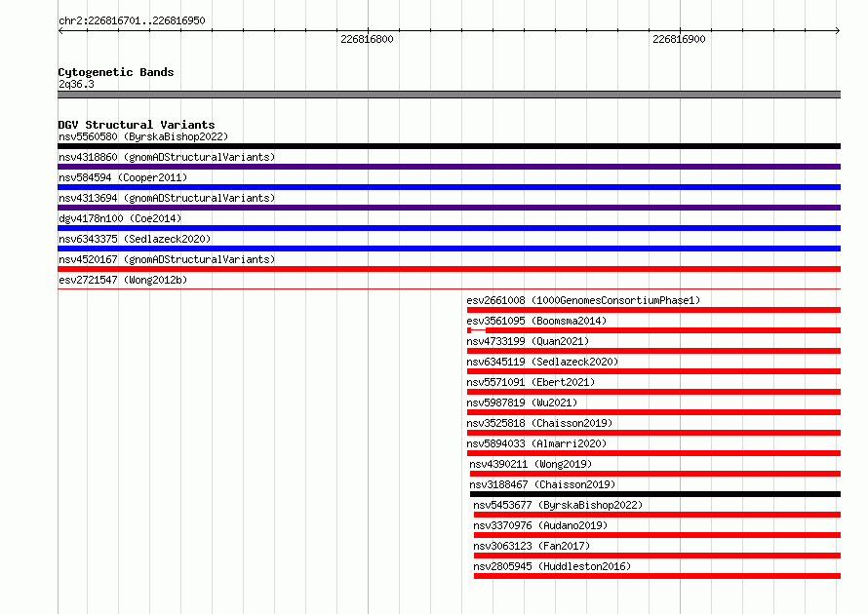This screenshot has height=614, width=868.
Task: Click the 226816900 ruler position label
Action: (x=679, y=39)
